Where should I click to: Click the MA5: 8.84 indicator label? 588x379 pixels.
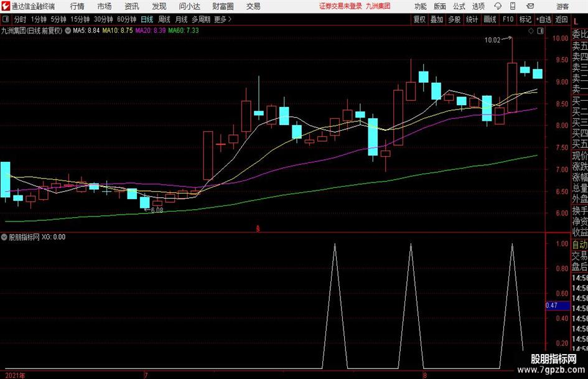point(86,30)
